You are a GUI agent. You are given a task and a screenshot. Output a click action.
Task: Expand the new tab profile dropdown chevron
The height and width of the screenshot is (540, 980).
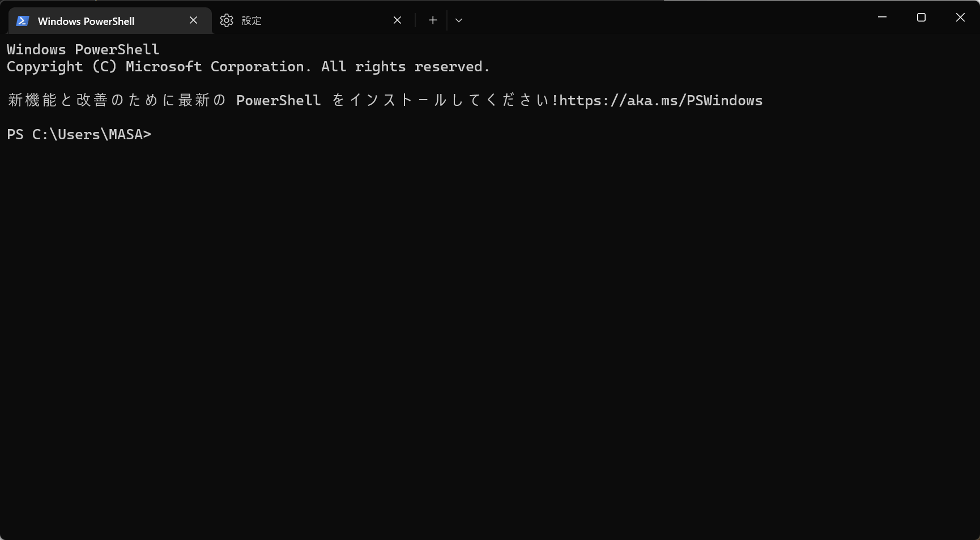click(x=459, y=20)
